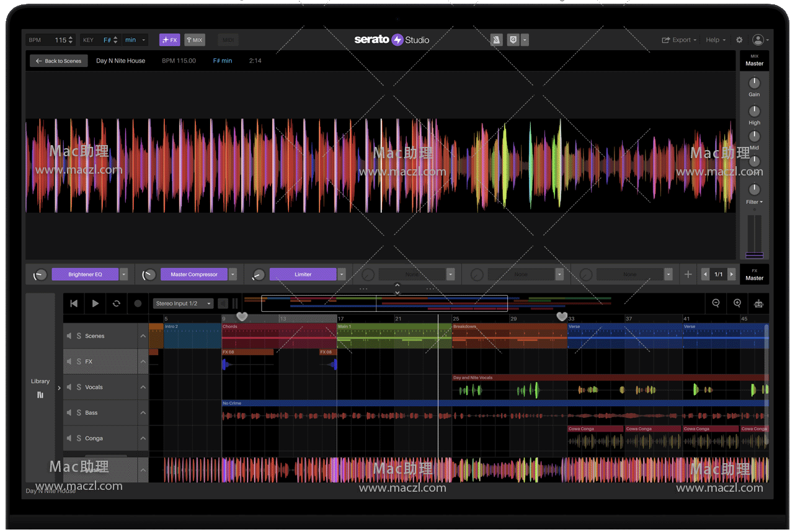Screen dimensions: 795x532
Task: Mute the Vocals track
Action: coord(69,388)
